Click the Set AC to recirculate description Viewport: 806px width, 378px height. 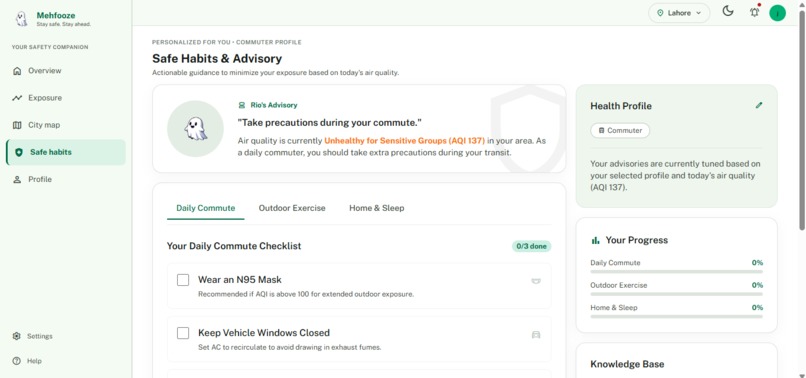[x=289, y=347]
